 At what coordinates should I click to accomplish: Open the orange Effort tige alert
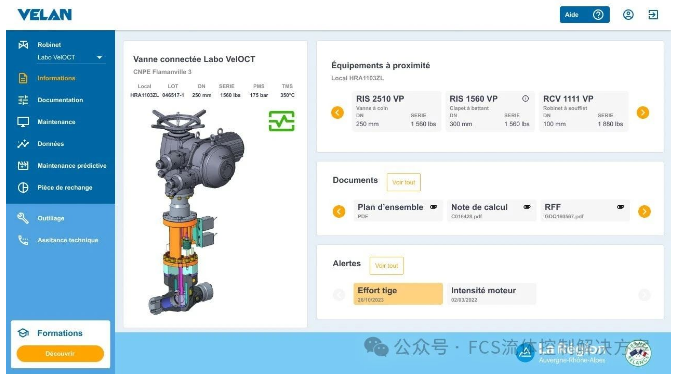[398, 294]
